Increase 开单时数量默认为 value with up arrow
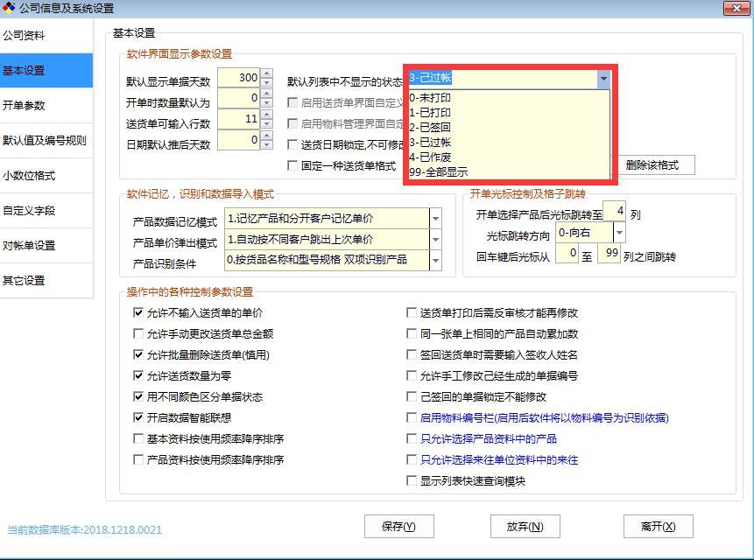 tap(267, 94)
